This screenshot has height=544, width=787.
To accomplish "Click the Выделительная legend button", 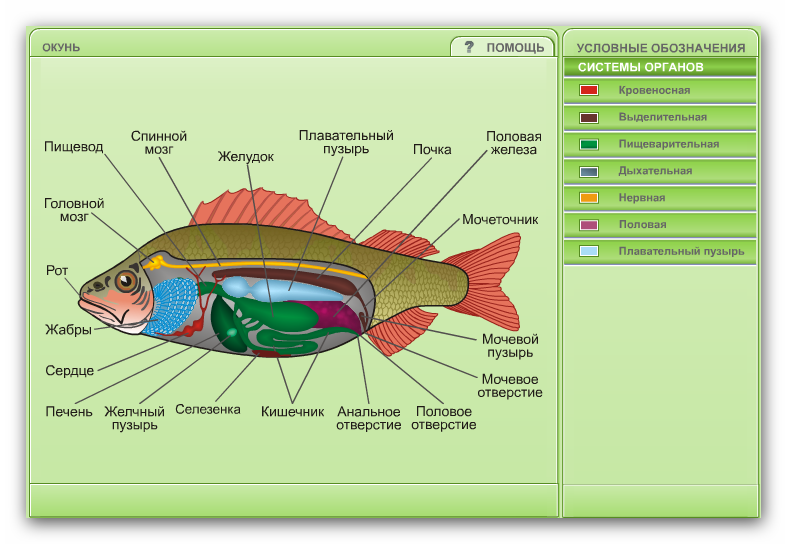I will click(x=660, y=117).
